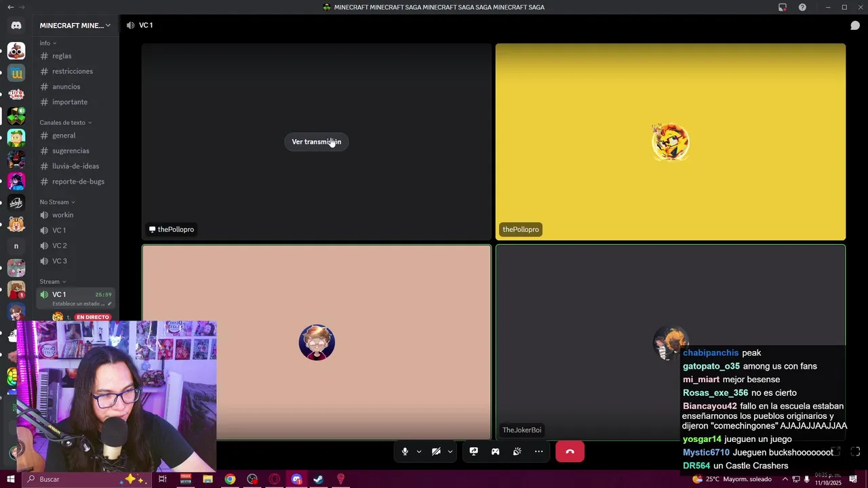868x488 pixels.
Task: Collapse the info channel category
Action: [x=48, y=43]
